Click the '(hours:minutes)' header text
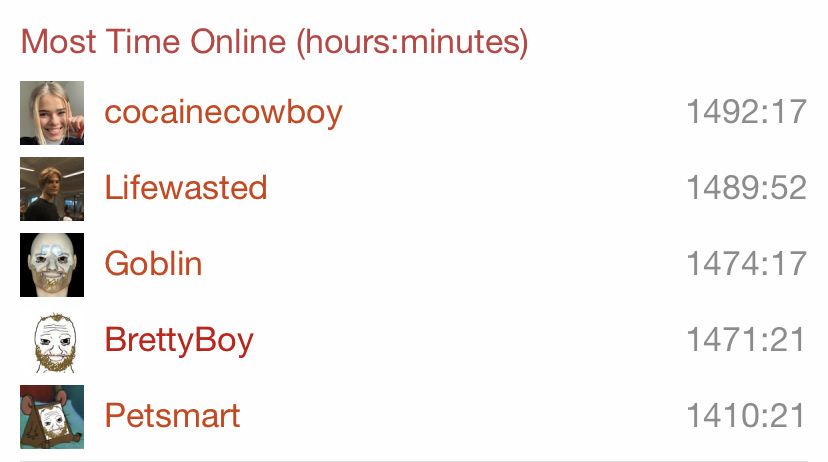Screen dimensions: 828x462 413,42
